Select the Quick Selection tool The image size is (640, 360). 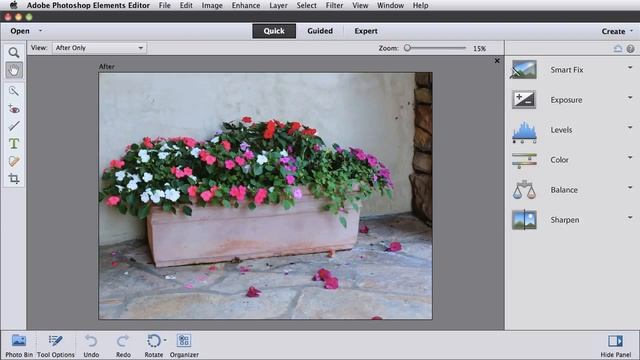tap(14, 91)
